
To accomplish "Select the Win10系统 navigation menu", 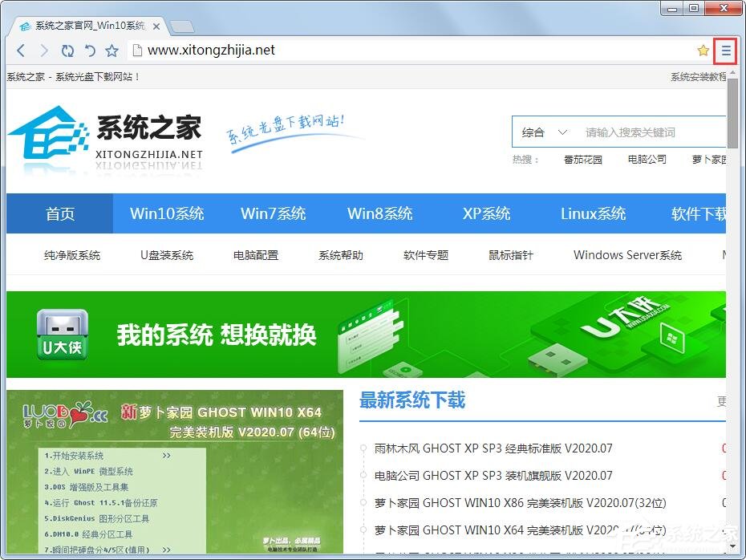I will tap(167, 213).
